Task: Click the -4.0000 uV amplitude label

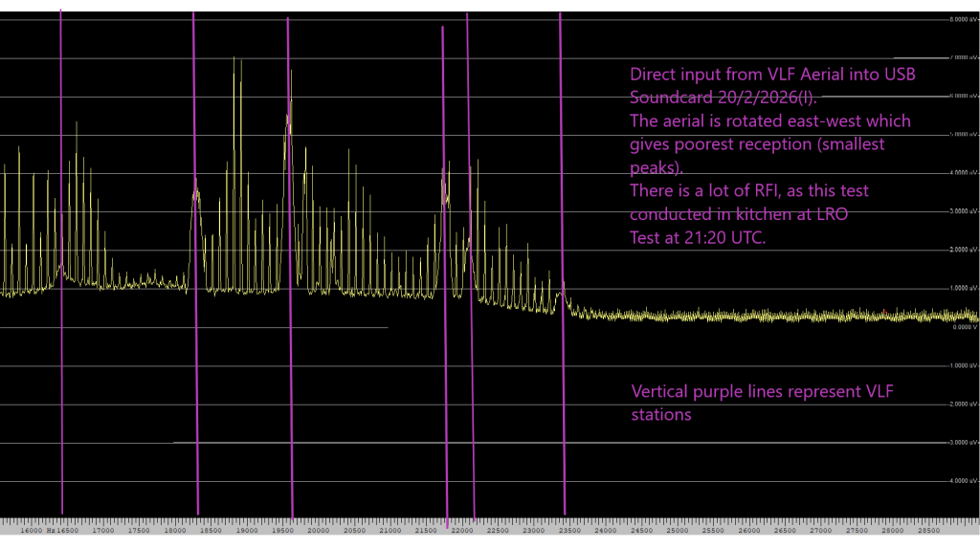Action: pos(961,481)
